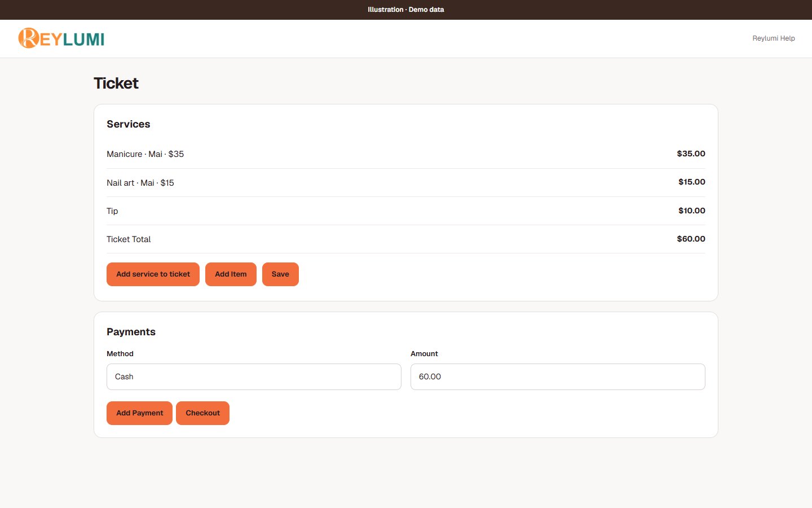Click the $60.00 total amount
This screenshot has width=812, height=508.
point(691,239)
